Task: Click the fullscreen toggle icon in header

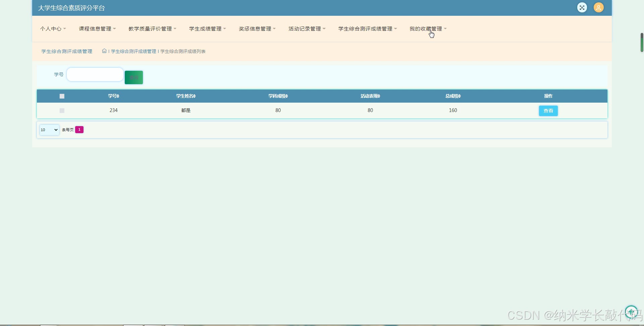Action: point(582,7)
